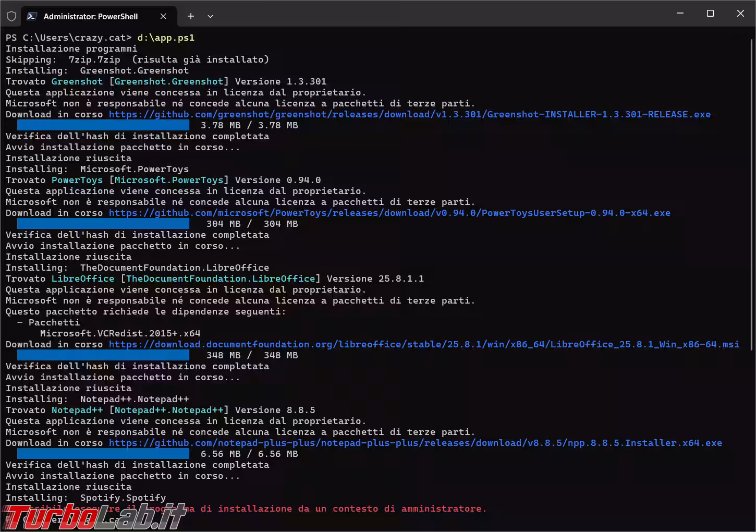
Task: Expand the new tab profile dropdown chevron
Action: coord(210,16)
